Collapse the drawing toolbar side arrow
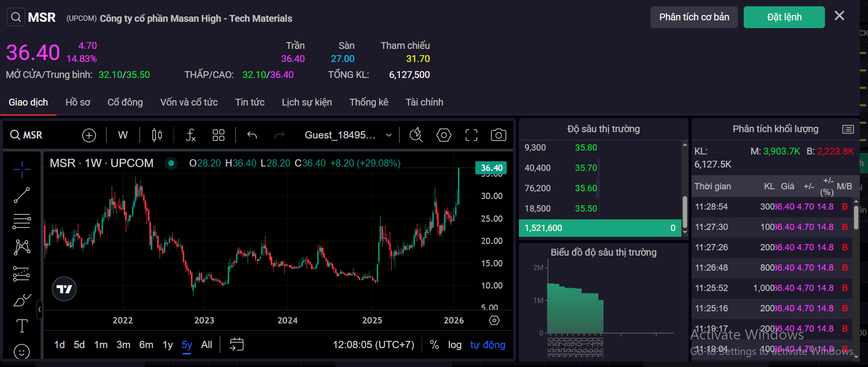868x367 pixels. point(39,309)
